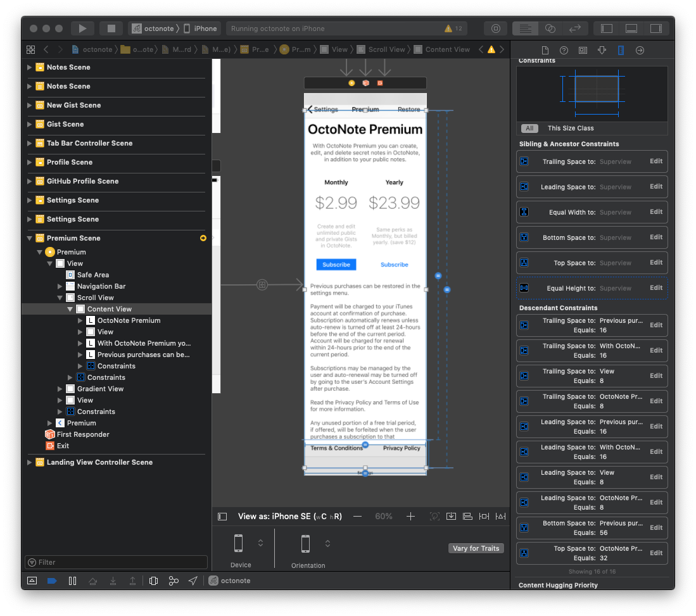Expand the Landing View Controller Scene
Screen dimensions: 696x616
click(29, 462)
